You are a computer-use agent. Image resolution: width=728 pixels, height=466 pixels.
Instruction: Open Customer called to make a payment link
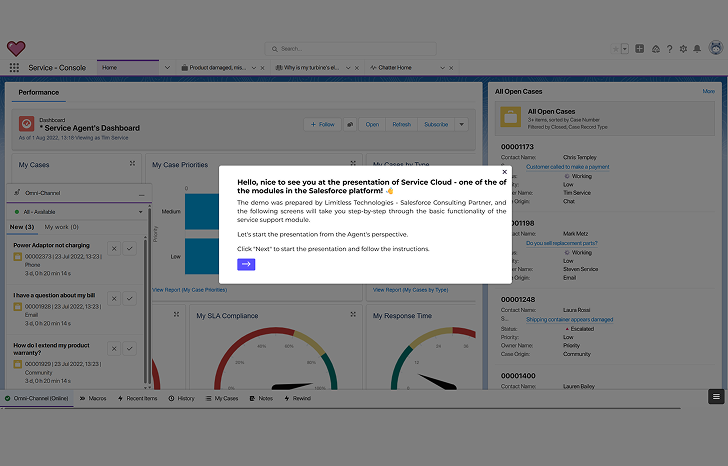567,167
